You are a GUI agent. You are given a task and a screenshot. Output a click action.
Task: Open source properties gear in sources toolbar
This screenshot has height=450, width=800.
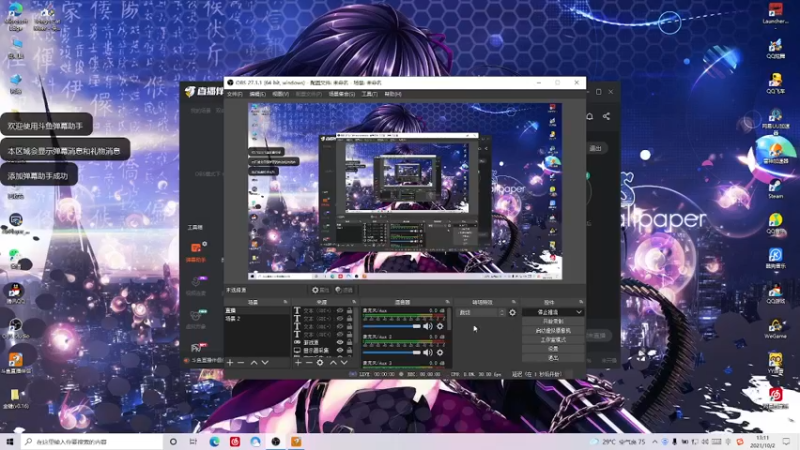point(320,362)
